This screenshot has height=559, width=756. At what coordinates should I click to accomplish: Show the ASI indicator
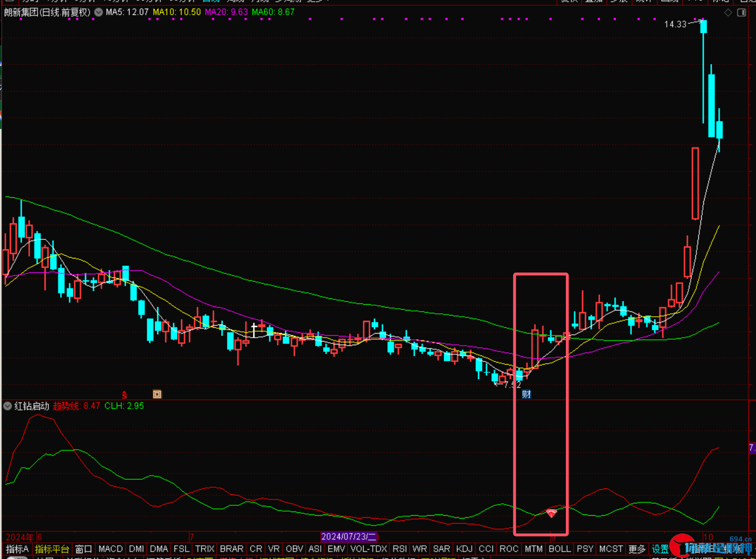click(315, 549)
